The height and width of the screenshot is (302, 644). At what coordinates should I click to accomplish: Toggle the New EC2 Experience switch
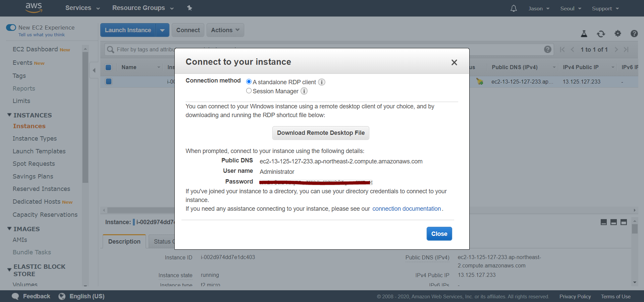tap(11, 28)
